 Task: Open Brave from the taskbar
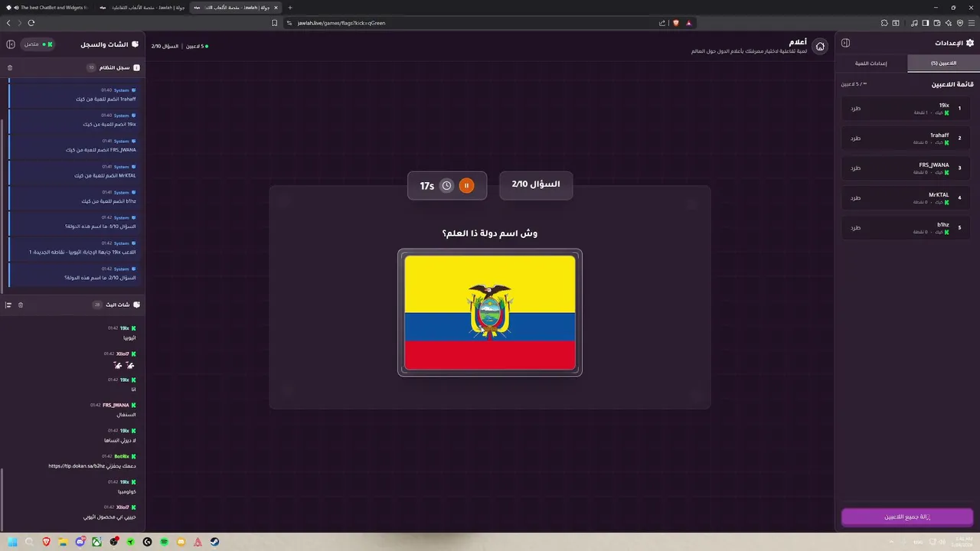[46, 542]
